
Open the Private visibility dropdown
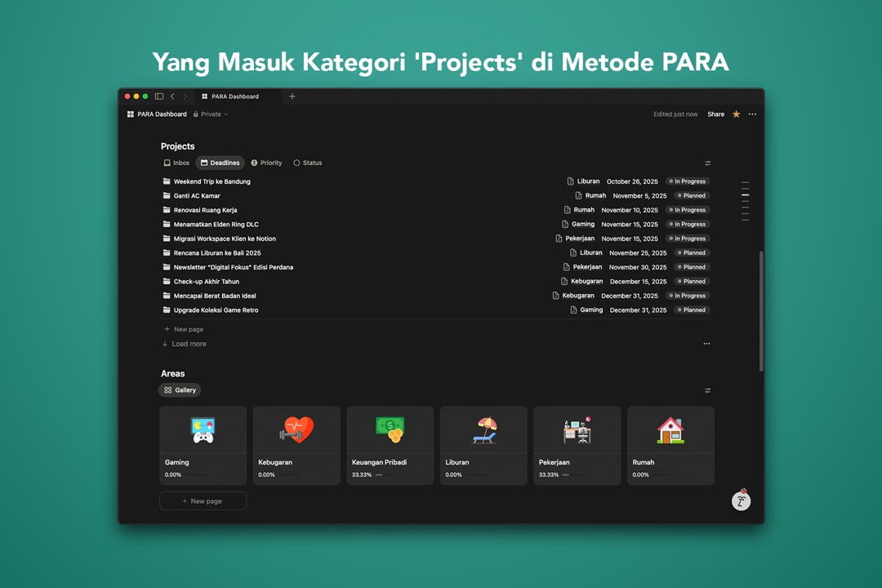click(x=211, y=114)
